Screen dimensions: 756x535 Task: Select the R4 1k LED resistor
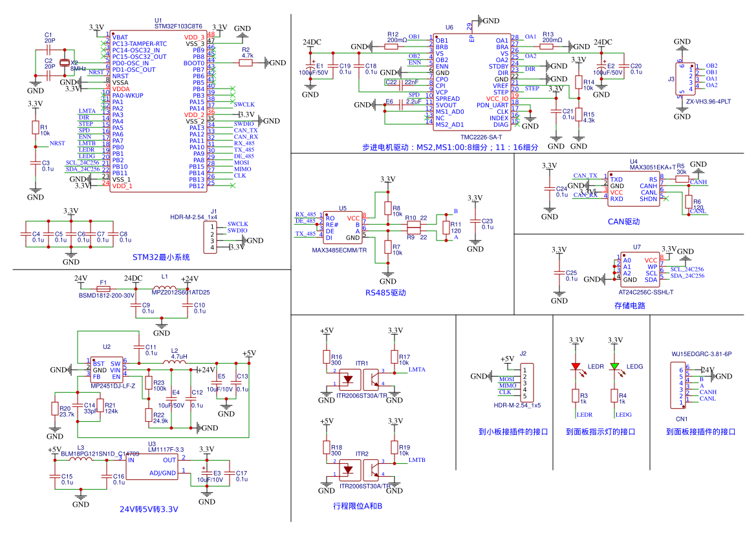click(x=614, y=396)
